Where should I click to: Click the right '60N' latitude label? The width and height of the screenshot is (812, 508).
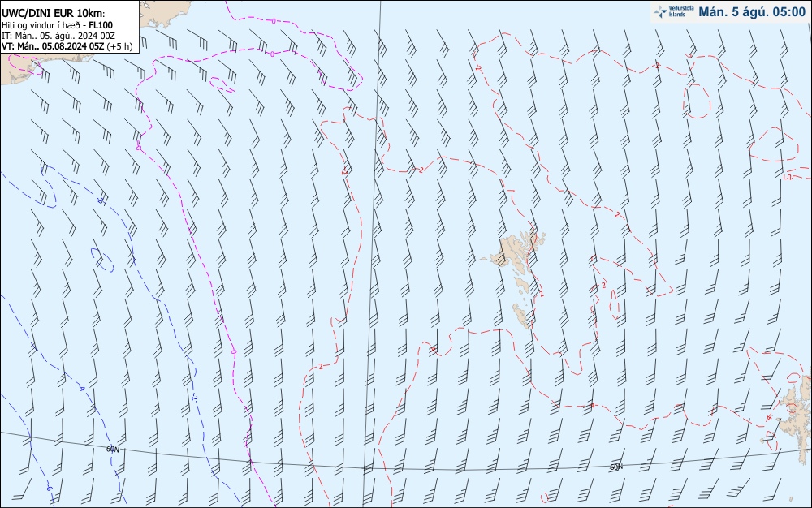pyautogui.click(x=615, y=467)
